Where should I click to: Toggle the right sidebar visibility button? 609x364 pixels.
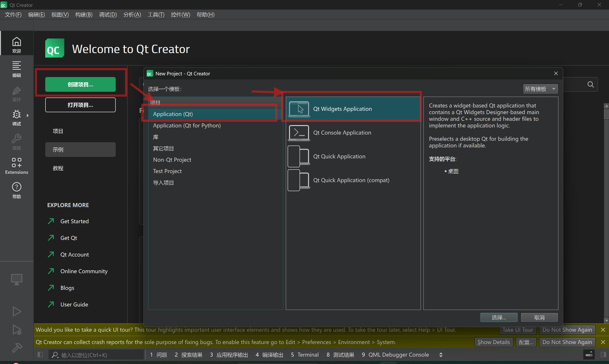click(x=603, y=355)
